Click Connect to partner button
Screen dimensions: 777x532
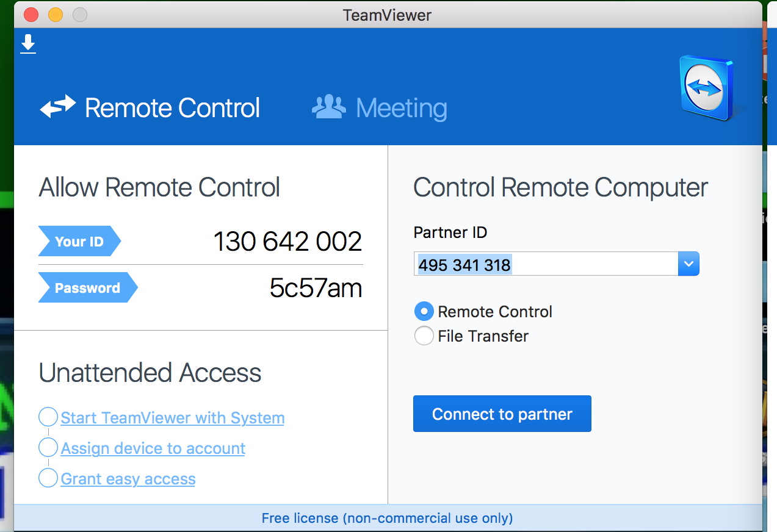[502, 414]
